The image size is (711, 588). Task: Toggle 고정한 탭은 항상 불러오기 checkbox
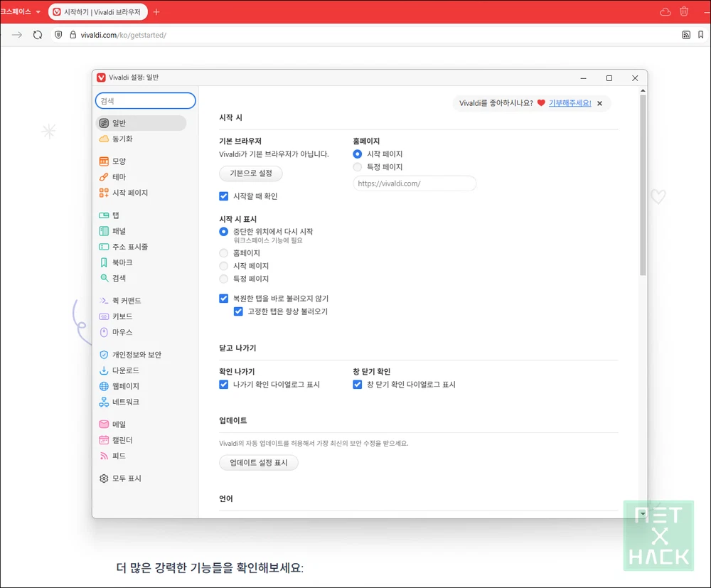pos(238,311)
